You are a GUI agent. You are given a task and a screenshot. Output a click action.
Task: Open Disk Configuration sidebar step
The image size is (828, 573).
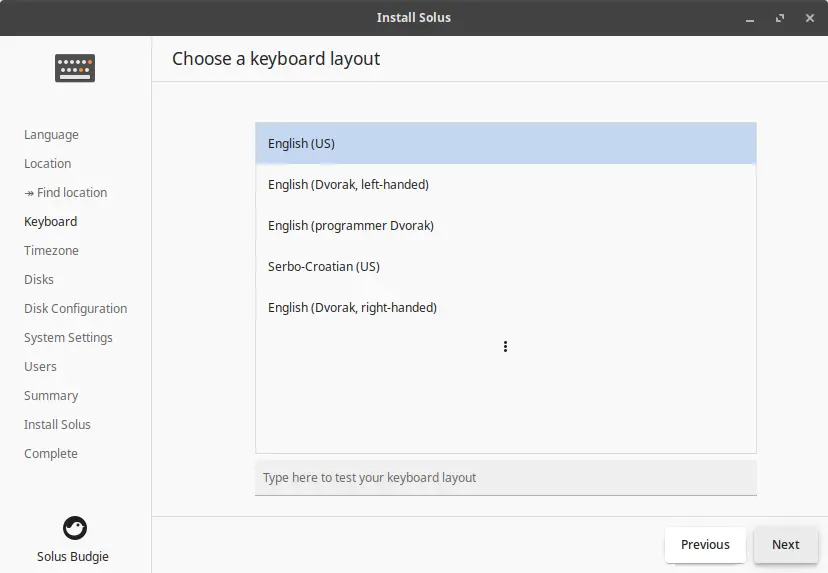(x=76, y=308)
